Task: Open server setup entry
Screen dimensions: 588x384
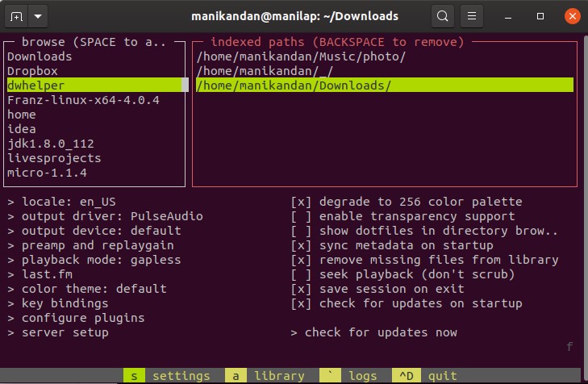Action: (58, 332)
